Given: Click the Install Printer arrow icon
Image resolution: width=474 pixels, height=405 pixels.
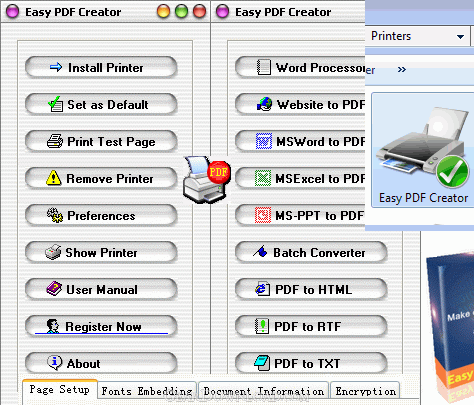Looking at the screenshot, I should (x=56, y=67).
